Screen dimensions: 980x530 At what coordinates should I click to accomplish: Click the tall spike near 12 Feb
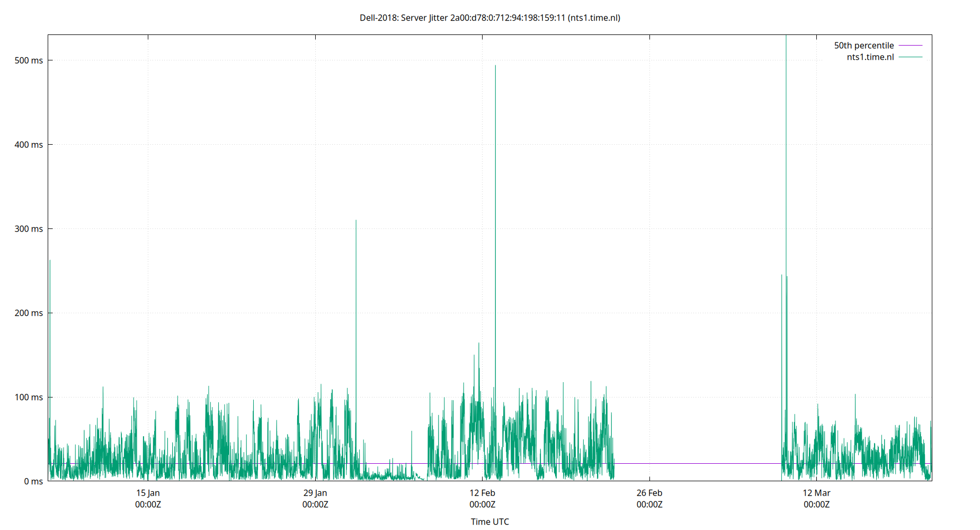coord(496,159)
